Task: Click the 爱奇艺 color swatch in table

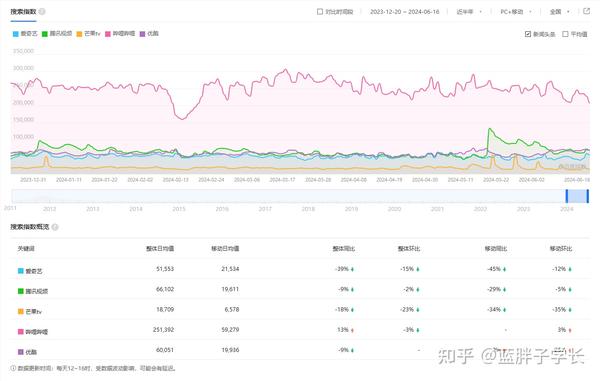Action: tap(21, 271)
